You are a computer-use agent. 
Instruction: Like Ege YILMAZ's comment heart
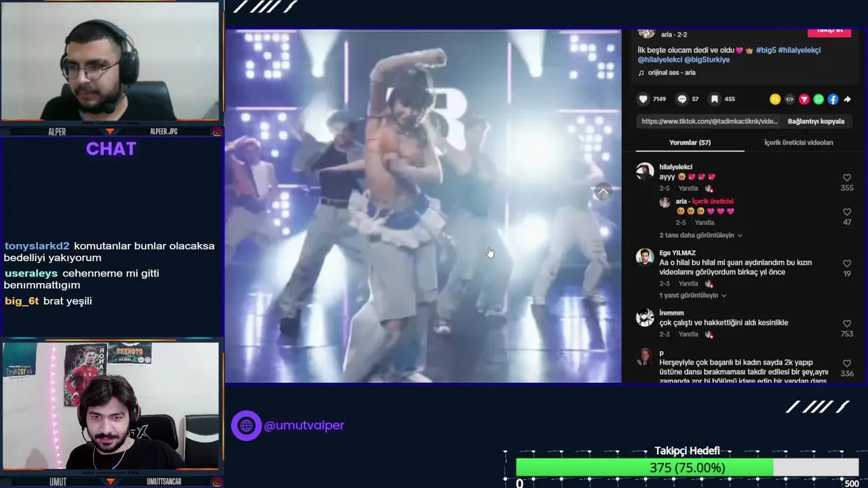coord(847,264)
